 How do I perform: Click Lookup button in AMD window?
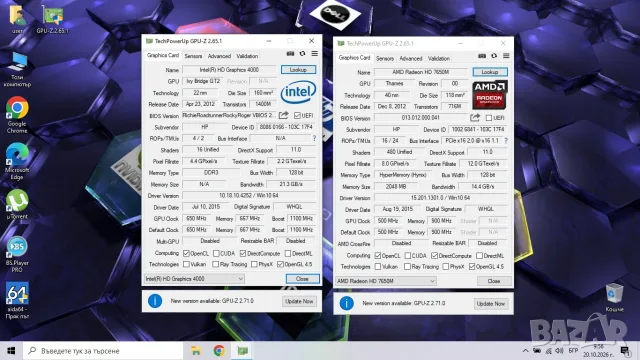(x=490, y=72)
